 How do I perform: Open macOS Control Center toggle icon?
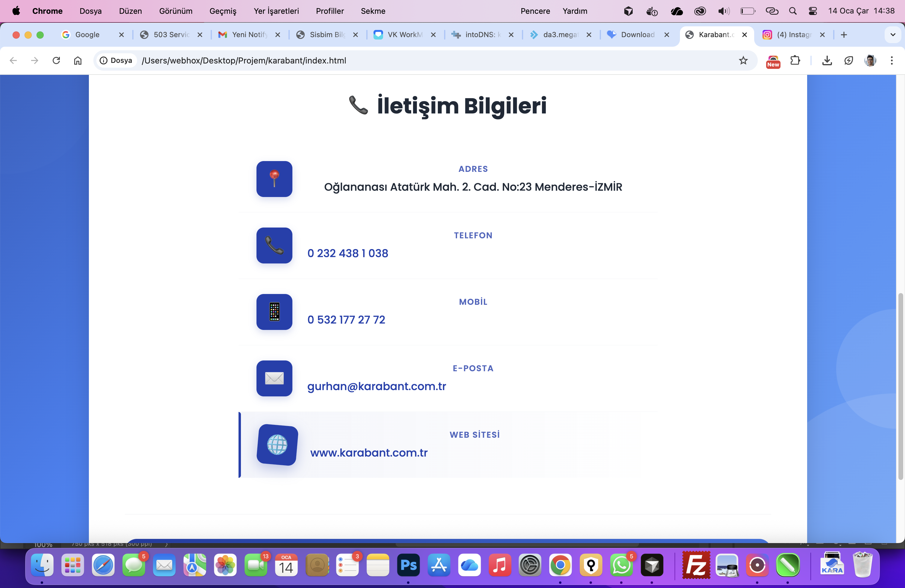[813, 11]
